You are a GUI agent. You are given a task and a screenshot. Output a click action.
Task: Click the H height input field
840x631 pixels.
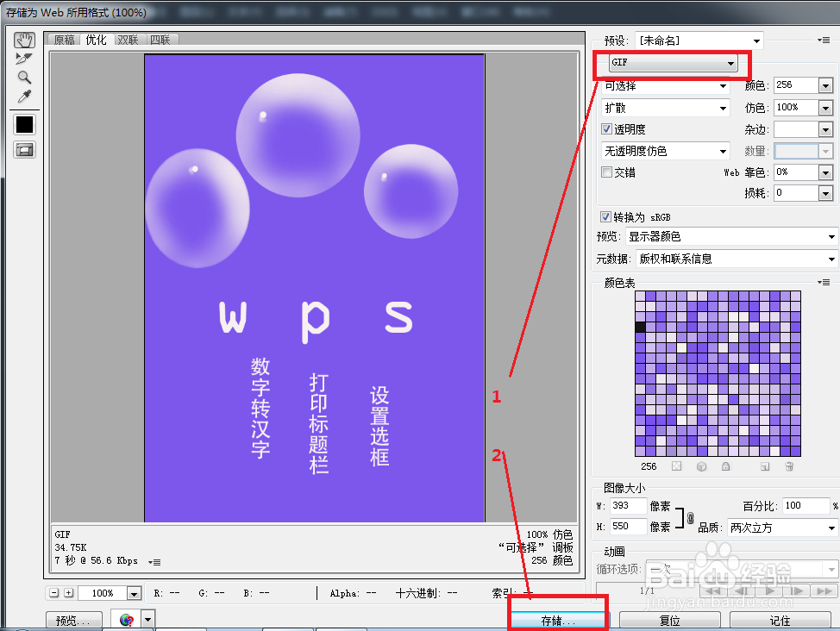pyautogui.click(x=628, y=527)
